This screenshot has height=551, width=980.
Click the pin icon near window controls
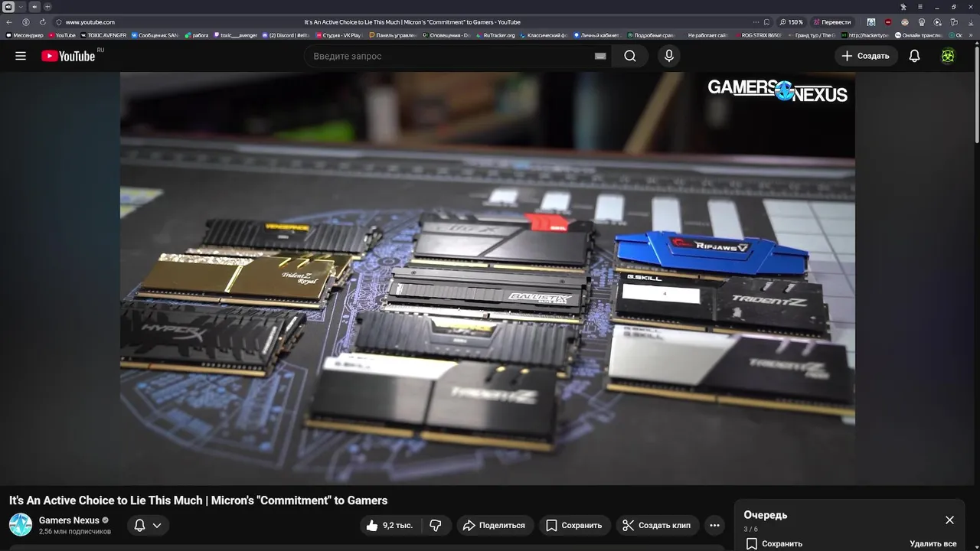[903, 7]
